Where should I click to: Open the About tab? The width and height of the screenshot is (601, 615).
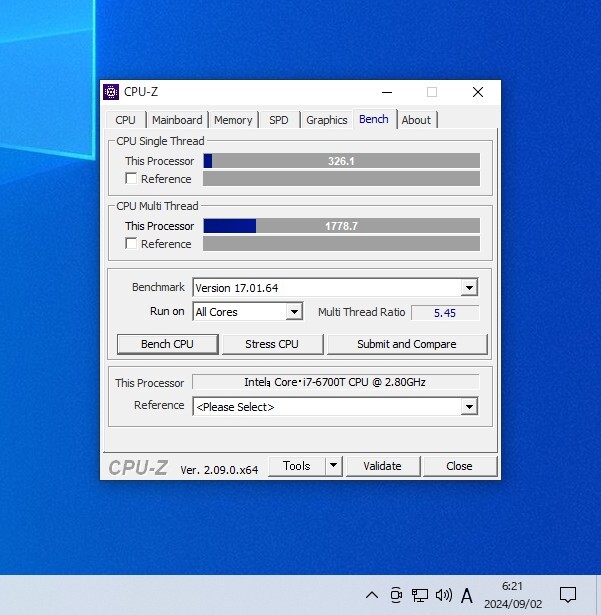[x=416, y=120]
